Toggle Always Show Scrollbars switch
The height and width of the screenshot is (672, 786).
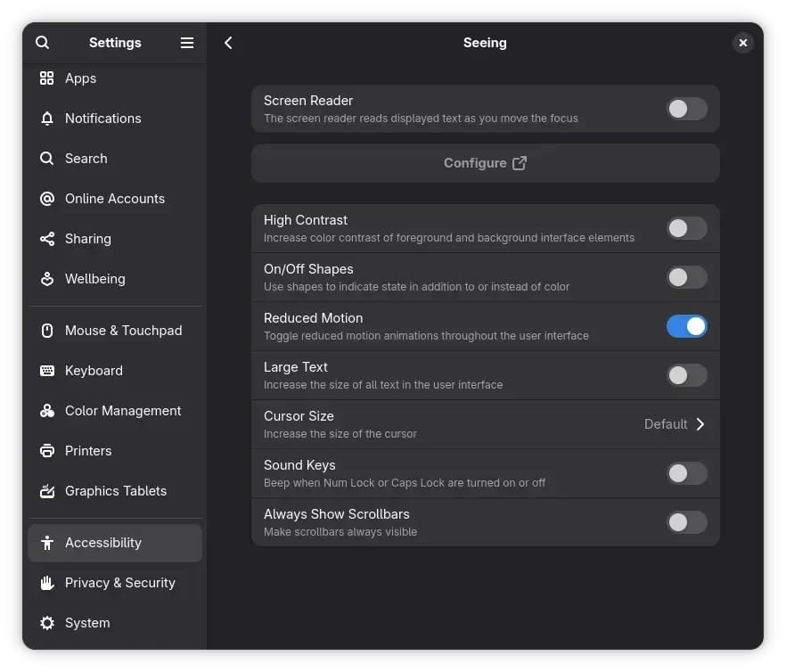pyautogui.click(x=686, y=522)
